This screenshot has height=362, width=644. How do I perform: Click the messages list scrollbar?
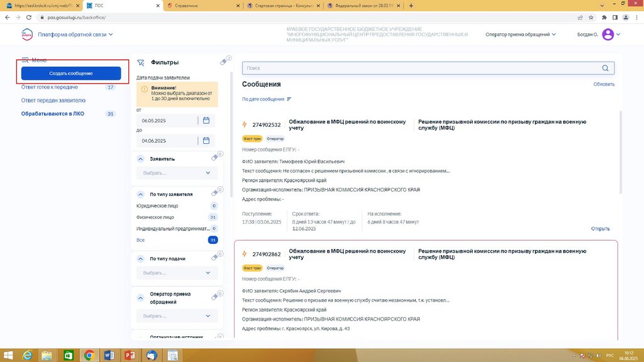click(x=620, y=152)
